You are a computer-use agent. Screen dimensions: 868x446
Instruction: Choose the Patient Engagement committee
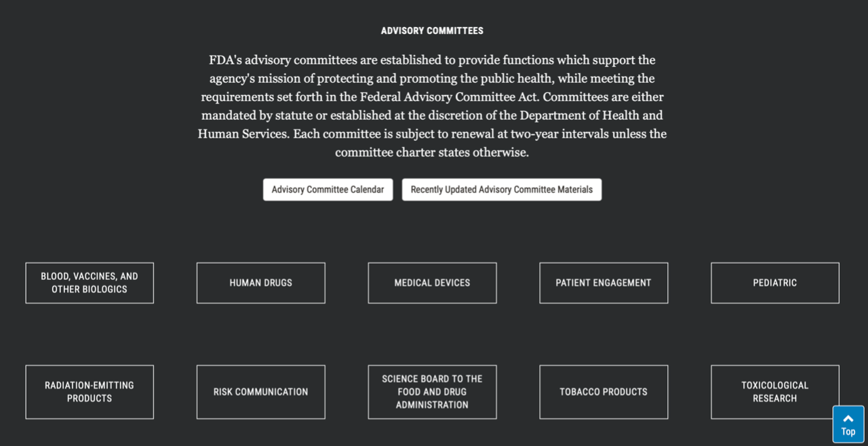604,283
